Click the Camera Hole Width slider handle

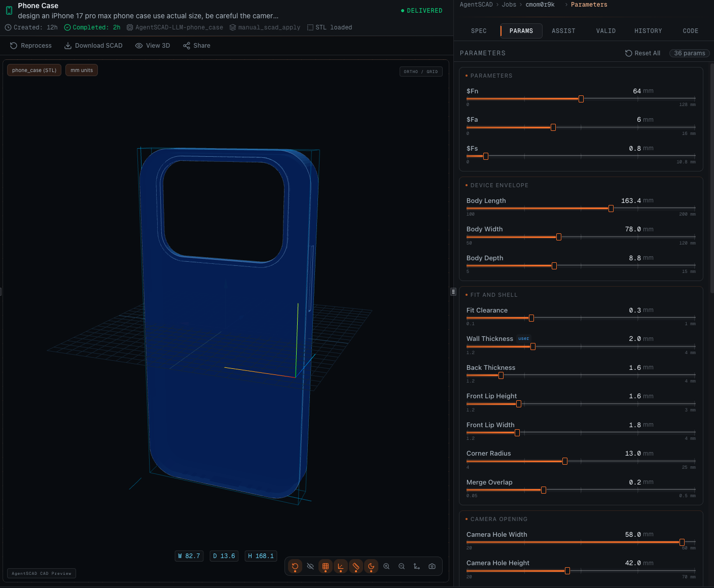pyautogui.click(x=682, y=542)
